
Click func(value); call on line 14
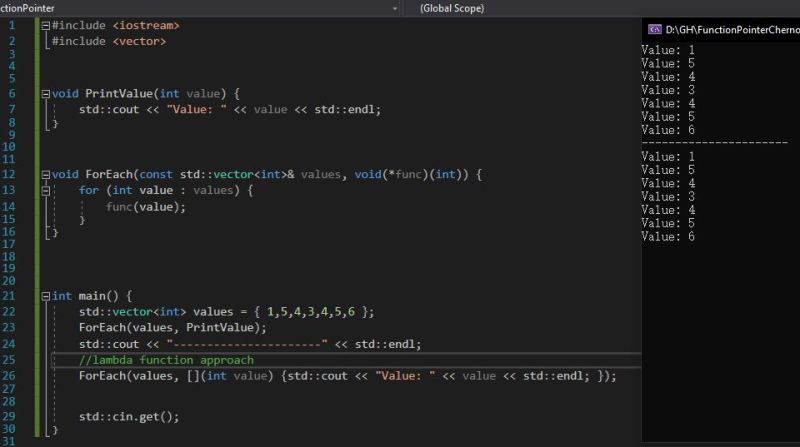[x=146, y=207]
